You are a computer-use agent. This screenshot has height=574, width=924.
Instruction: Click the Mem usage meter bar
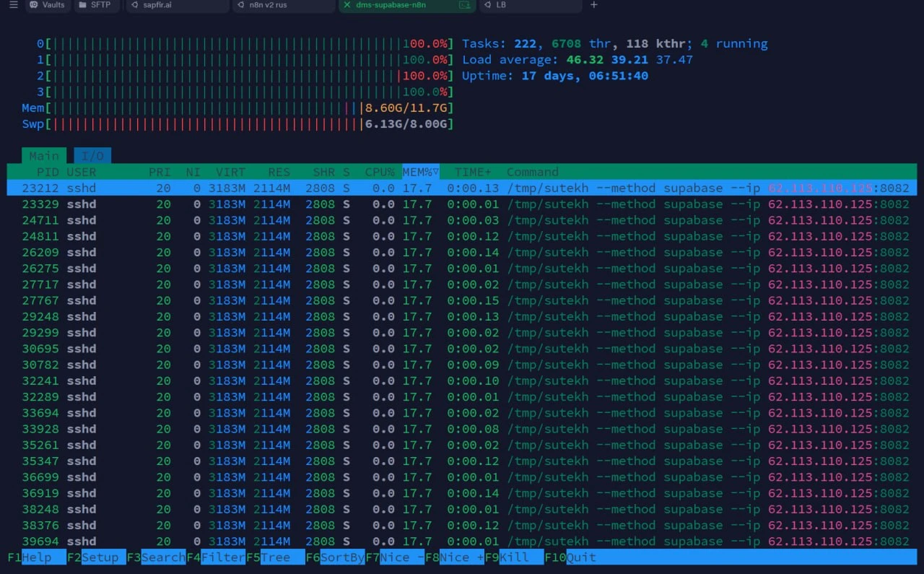(x=237, y=108)
